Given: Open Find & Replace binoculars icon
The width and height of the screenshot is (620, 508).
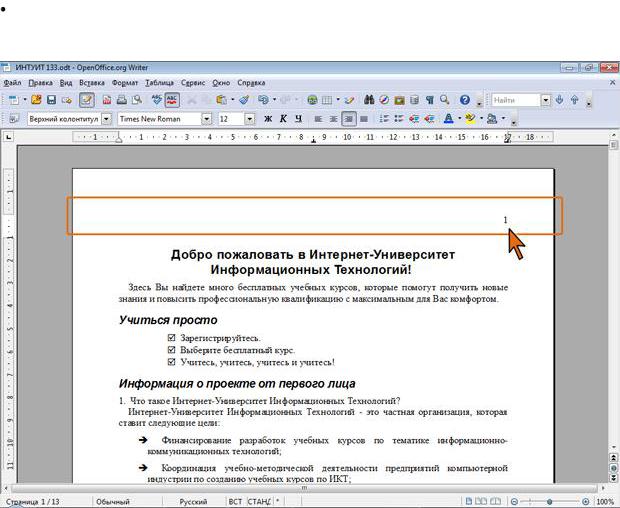Looking at the screenshot, I should 369,100.
